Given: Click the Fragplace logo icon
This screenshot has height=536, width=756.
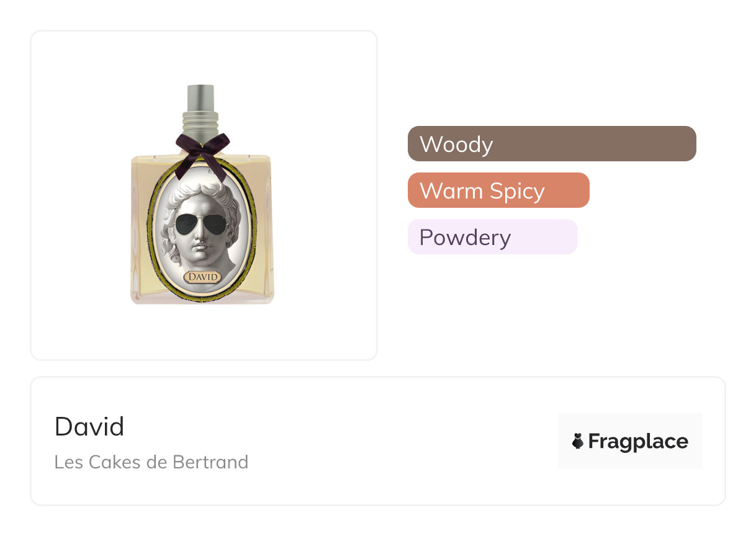Looking at the screenshot, I should coord(578,441).
